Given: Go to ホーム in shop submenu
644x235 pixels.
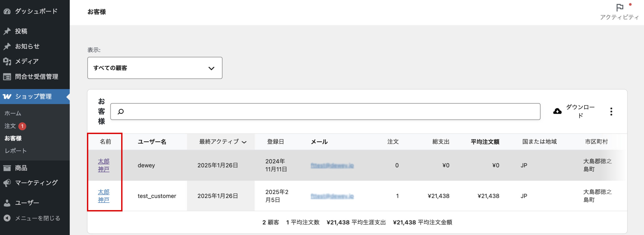Looking at the screenshot, I should click(13, 113).
